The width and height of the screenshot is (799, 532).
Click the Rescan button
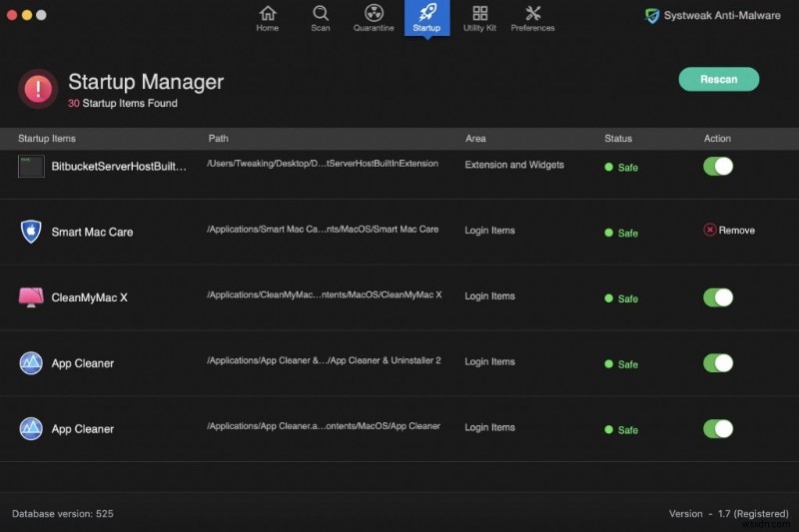pos(719,80)
